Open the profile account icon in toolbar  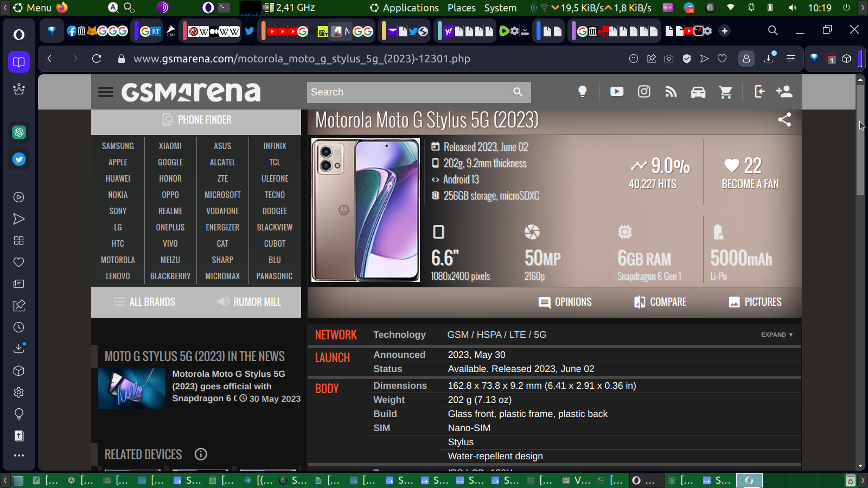(x=746, y=59)
